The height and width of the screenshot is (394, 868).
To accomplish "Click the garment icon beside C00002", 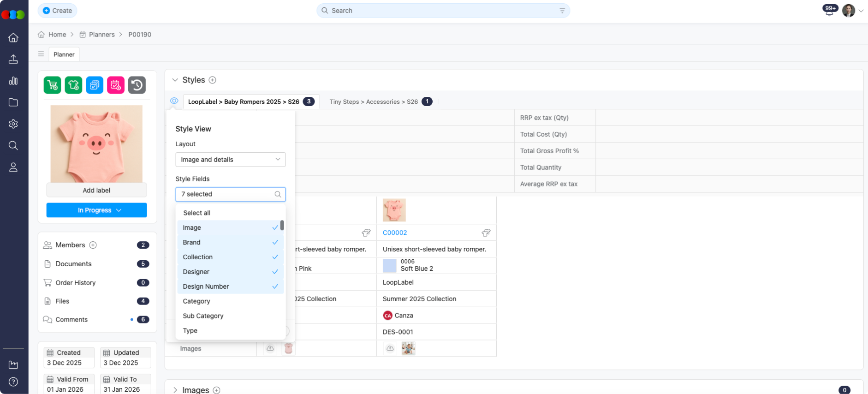I will 486,233.
